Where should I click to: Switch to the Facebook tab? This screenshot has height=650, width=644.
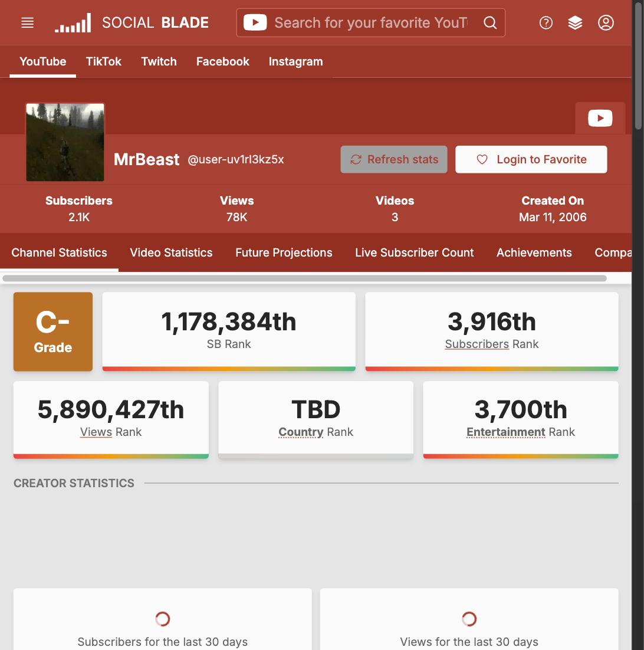[x=222, y=61]
